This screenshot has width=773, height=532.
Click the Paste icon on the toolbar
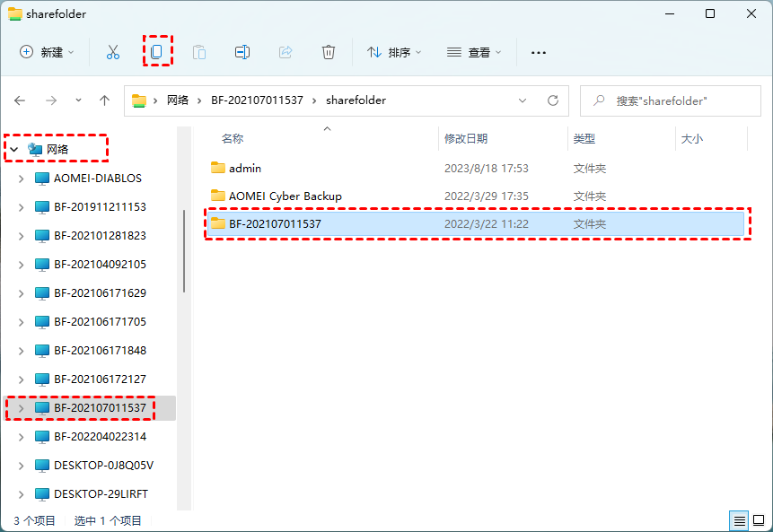point(198,52)
